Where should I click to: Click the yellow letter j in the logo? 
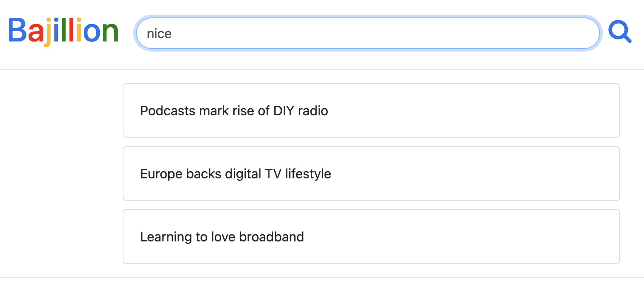coord(48,32)
